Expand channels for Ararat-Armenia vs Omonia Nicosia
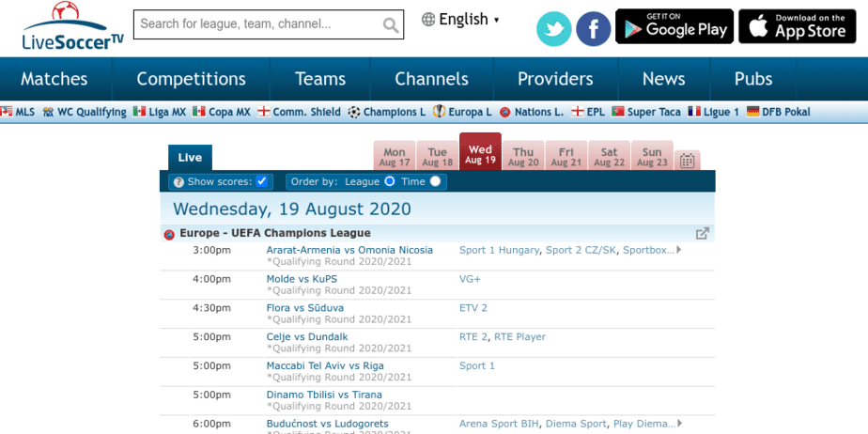The image size is (868, 434). pos(679,250)
